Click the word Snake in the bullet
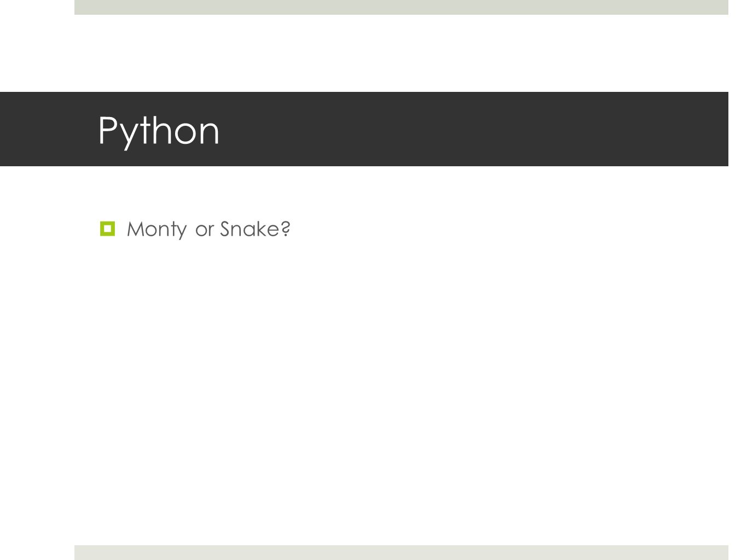The image size is (747, 560). pos(250,229)
